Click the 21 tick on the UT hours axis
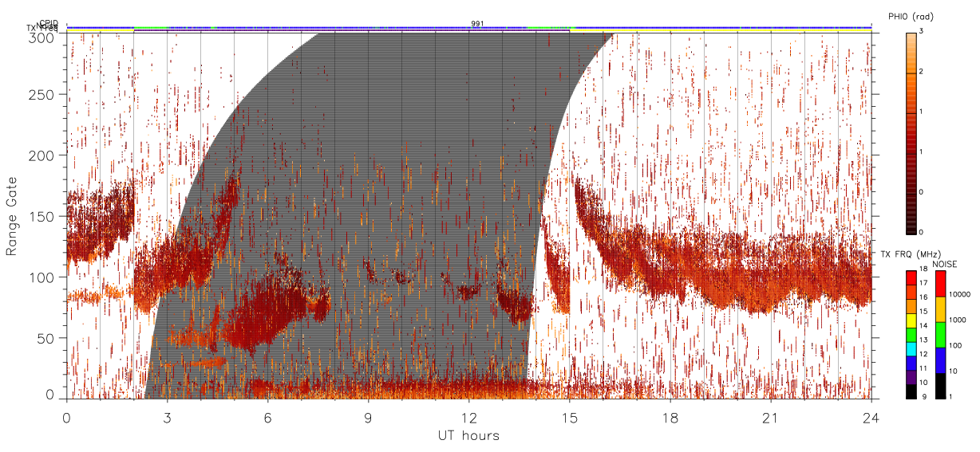The image size is (980, 452). click(x=770, y=417)
